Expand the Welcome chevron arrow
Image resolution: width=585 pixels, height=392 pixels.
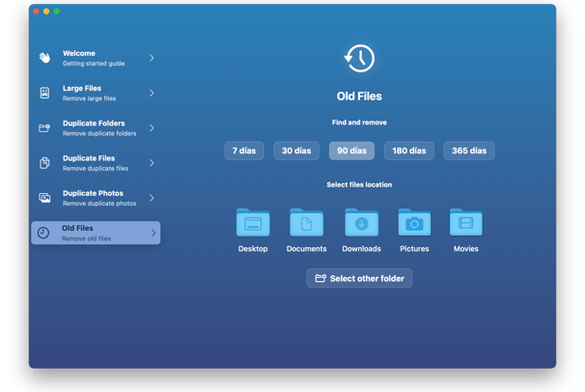coord(152,58)
